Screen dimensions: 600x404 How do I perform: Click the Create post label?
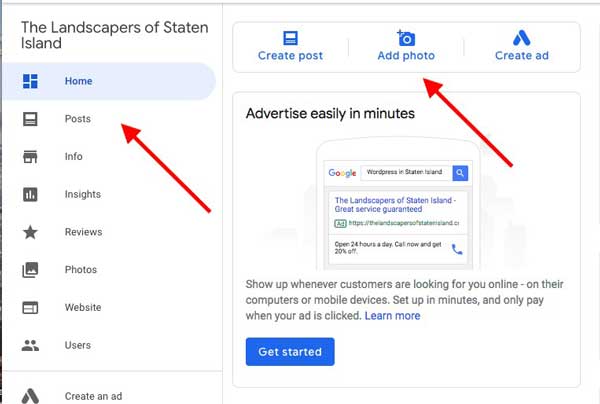click(290, 56)
